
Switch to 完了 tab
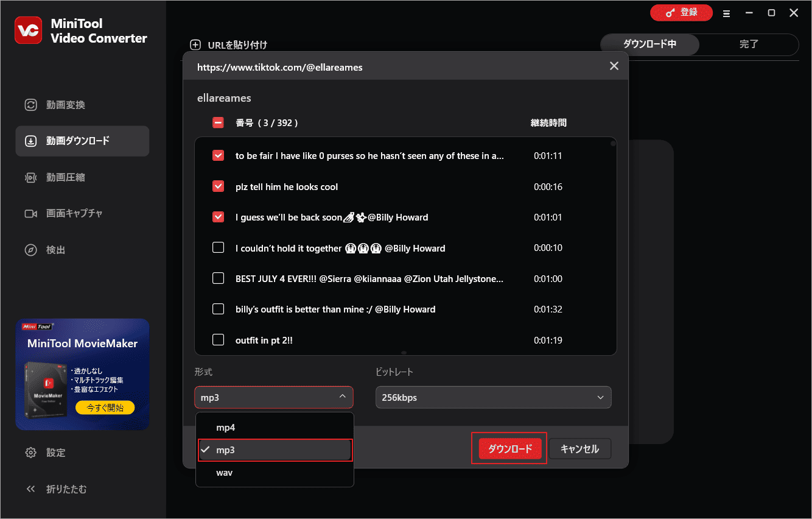(749, 44)
